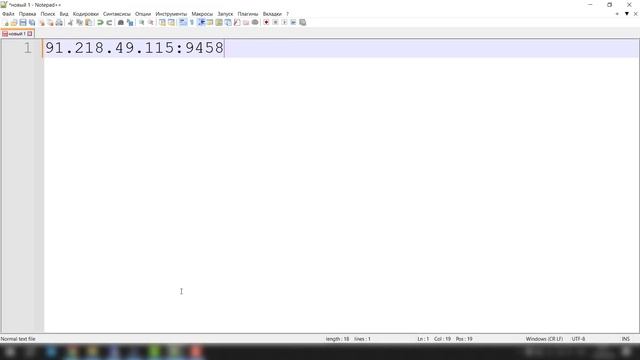Click the Save All toolbar icon
The height and width of the screenshot is (360, 640).
pyautogui.click(x=32, y=22)
